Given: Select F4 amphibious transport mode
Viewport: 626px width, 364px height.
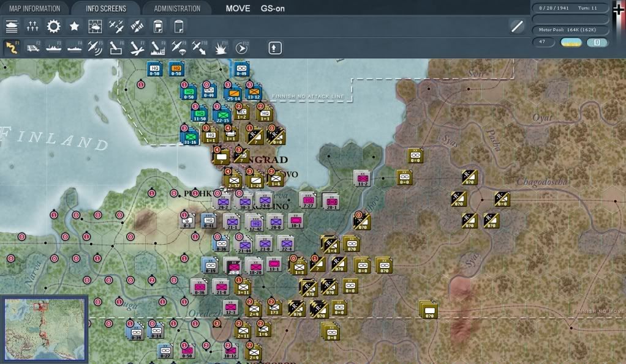Looking at the screenshot, I should [74, 48].
